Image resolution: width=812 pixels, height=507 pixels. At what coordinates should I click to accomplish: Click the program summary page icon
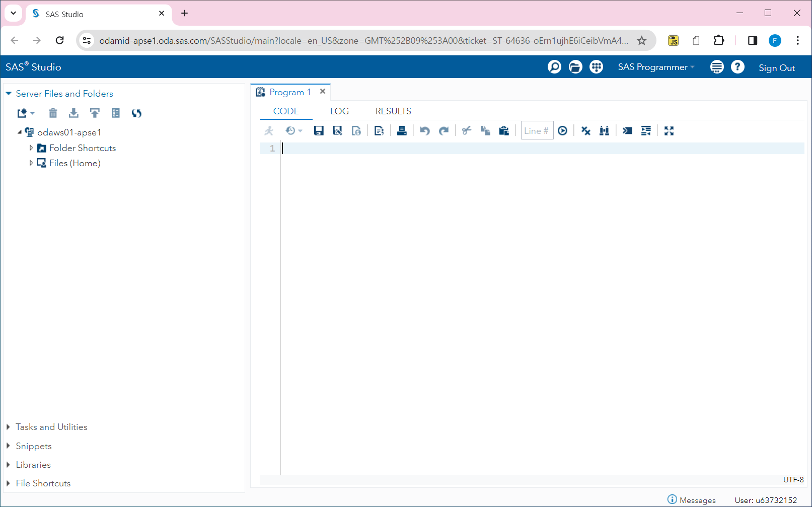(x=379, y=131)
